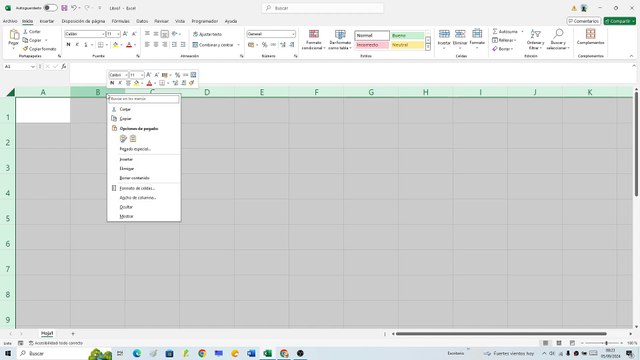
Task: Click the center horizontal alignment icon in ribbon
Action: 156,44
